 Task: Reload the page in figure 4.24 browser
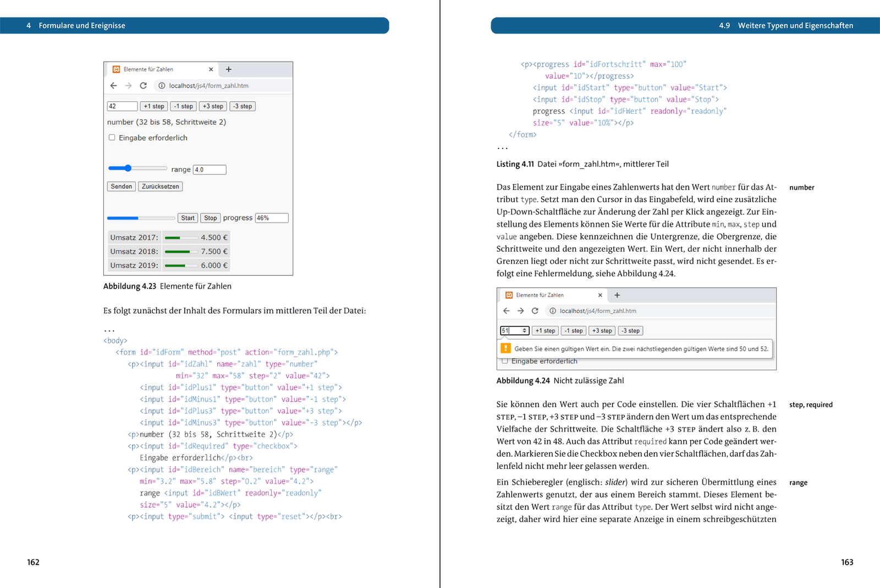pos(535,311)
